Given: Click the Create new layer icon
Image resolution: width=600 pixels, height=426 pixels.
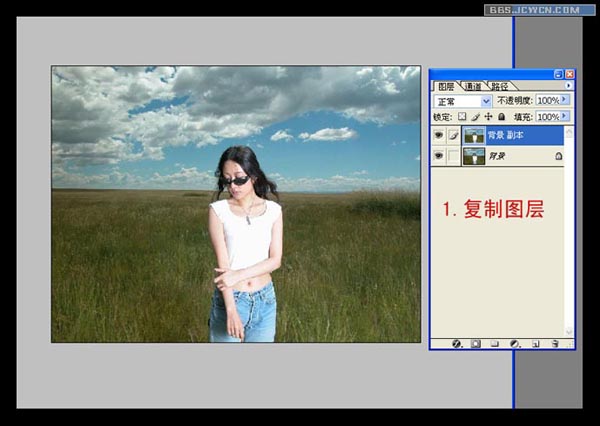Looking at the screenshot, I should pos(535,343).
